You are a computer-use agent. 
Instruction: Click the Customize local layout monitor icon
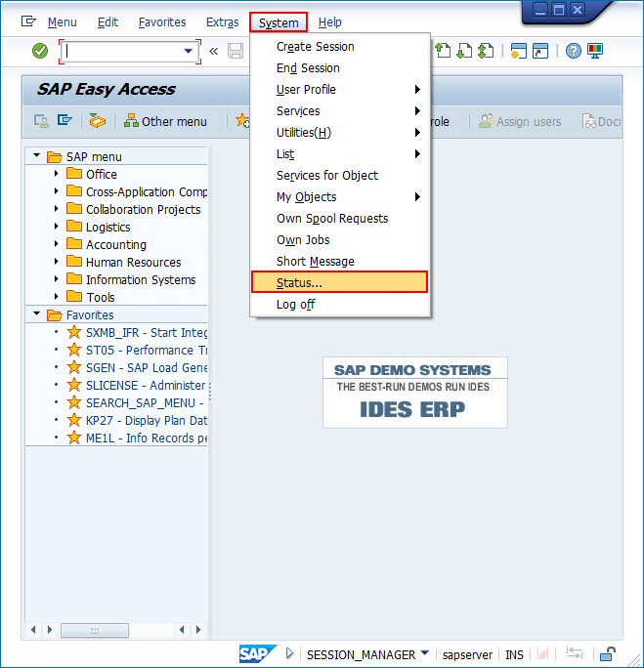(x=594, y=51)
